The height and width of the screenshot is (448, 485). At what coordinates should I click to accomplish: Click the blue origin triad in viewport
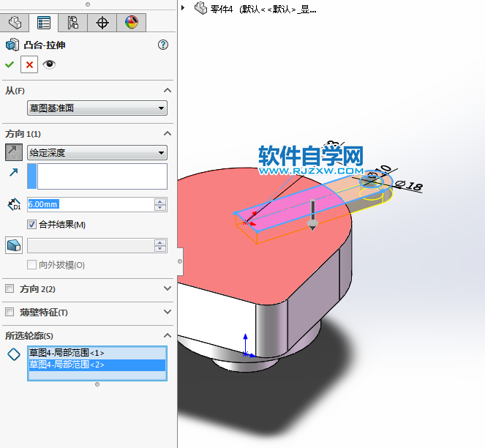point(247,346)
